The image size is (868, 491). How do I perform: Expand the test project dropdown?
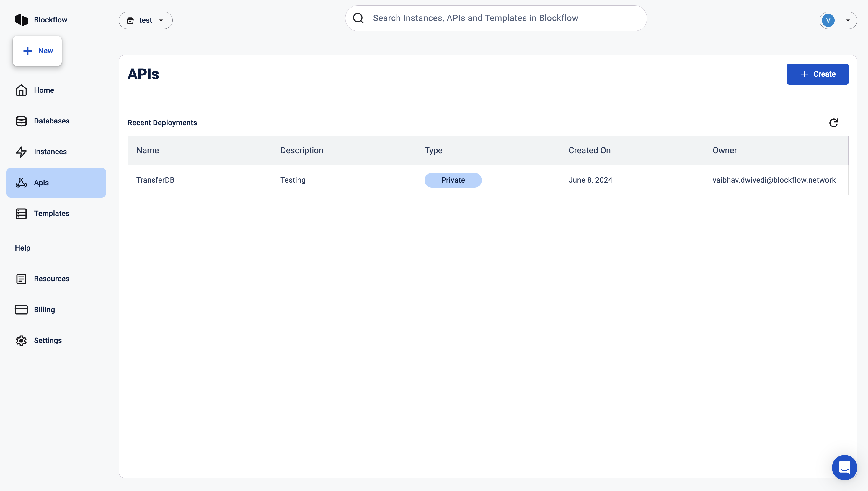click(146, 20)
